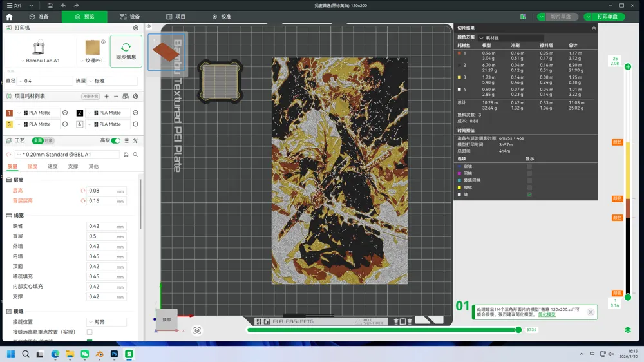
Task: Edit the filament 1 preset icon
Action: [65, 113]
